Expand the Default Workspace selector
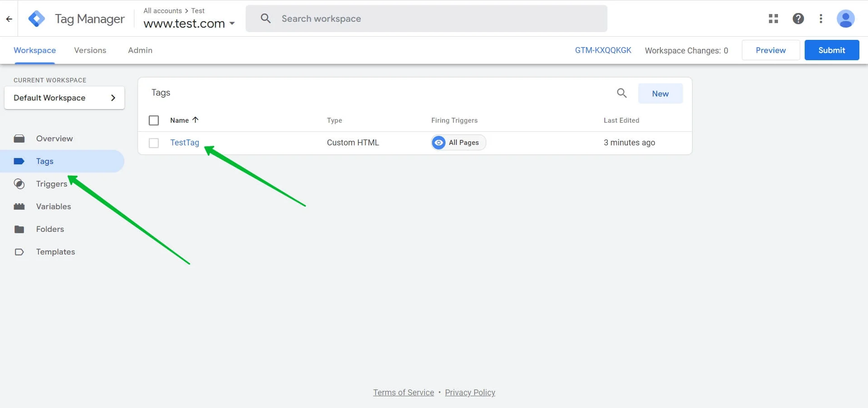Image resolution: width=868 pixels, height=408 pixels. coord(64,98)
